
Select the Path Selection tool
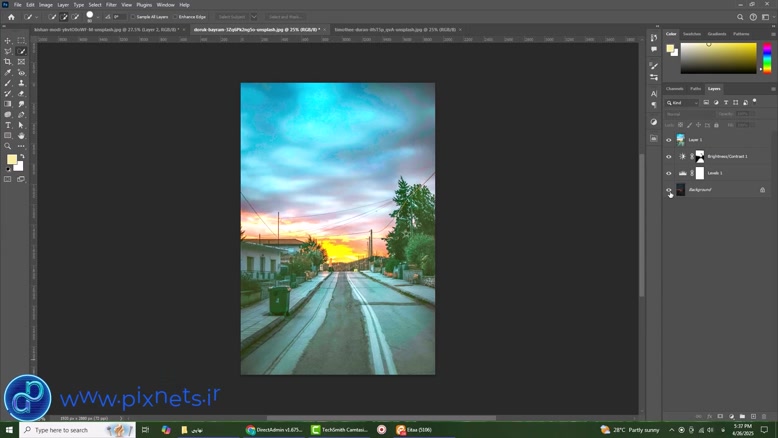[x=21, y=125]
